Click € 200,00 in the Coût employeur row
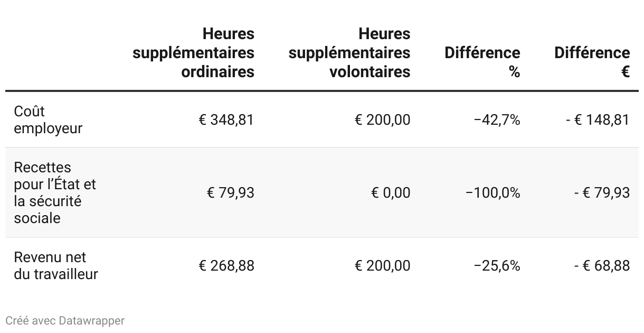This screenshot has height=333, width=644. pyautogui.click(x=382, y=119)
